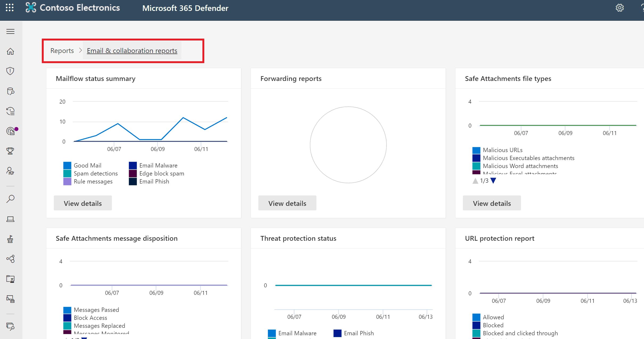
Task: Open Incidents shield icon in sidebar
Action: pyautogui.click(x=10, y=71)
